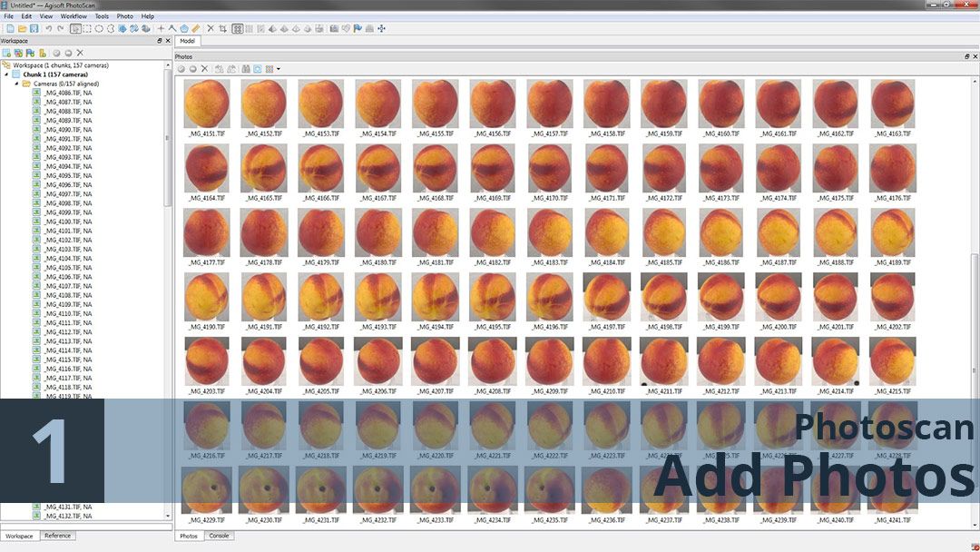This screenshot has width=980, height=552.
Task: Enable items using Workspace toolbar check icon
Action: (x=56, y=54)
